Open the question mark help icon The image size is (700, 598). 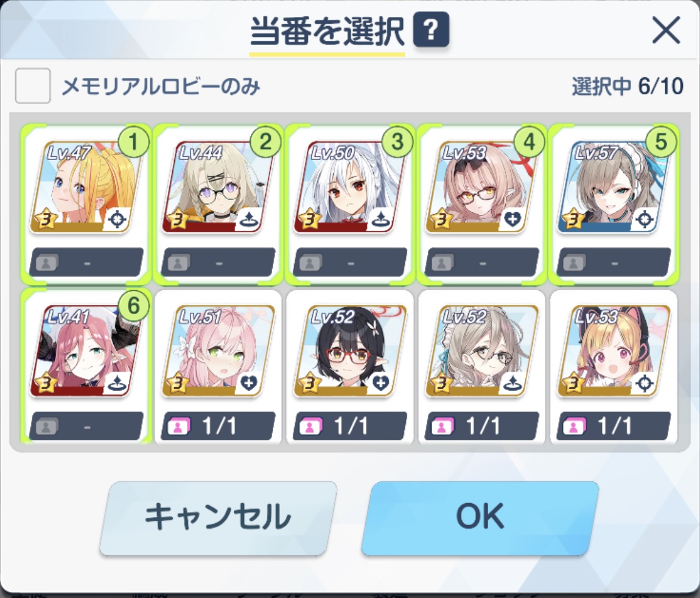pyautogui.click(x=431, y=30)
